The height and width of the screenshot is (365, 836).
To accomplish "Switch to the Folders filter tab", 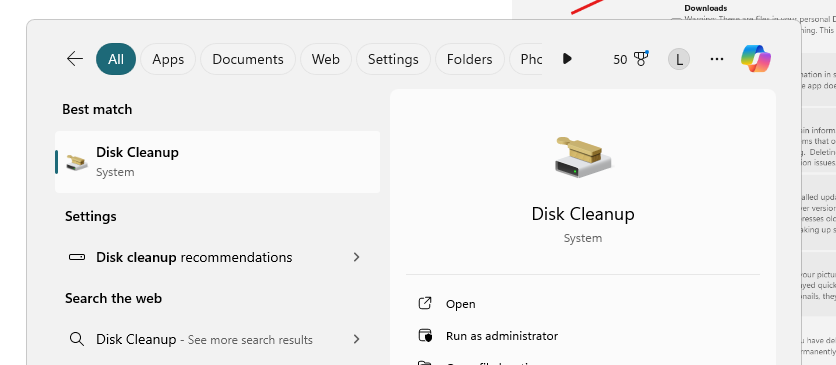I will (470, 59).
